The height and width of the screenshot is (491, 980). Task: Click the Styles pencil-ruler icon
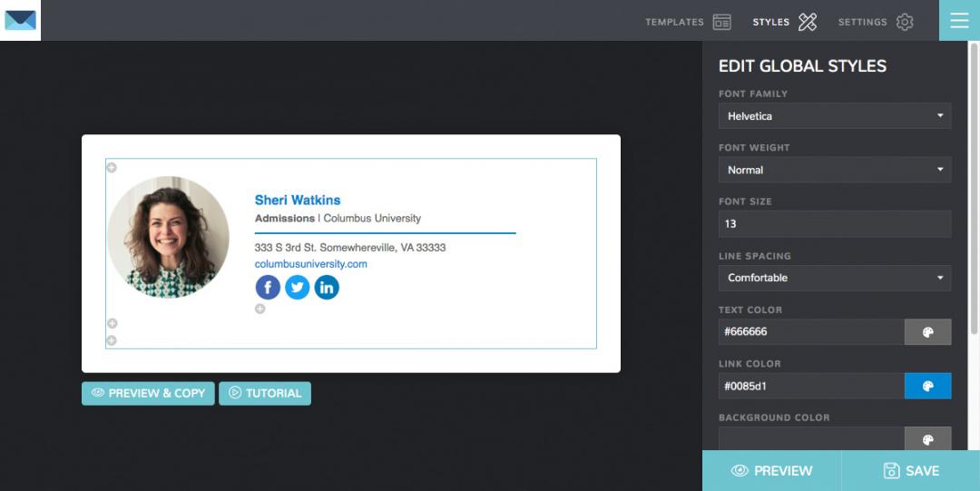(808, 22)
